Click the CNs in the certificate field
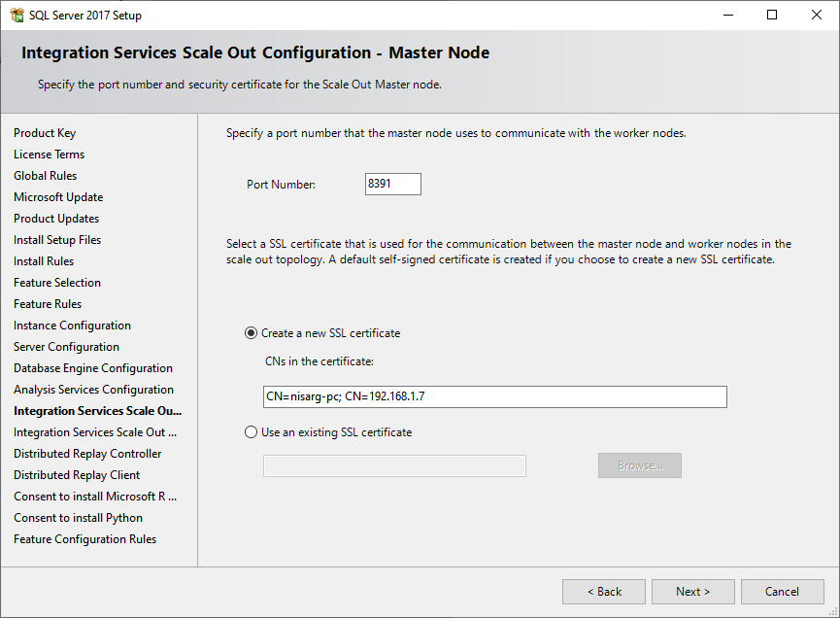The height and width of the screenshot is (618, 840). 494,396
